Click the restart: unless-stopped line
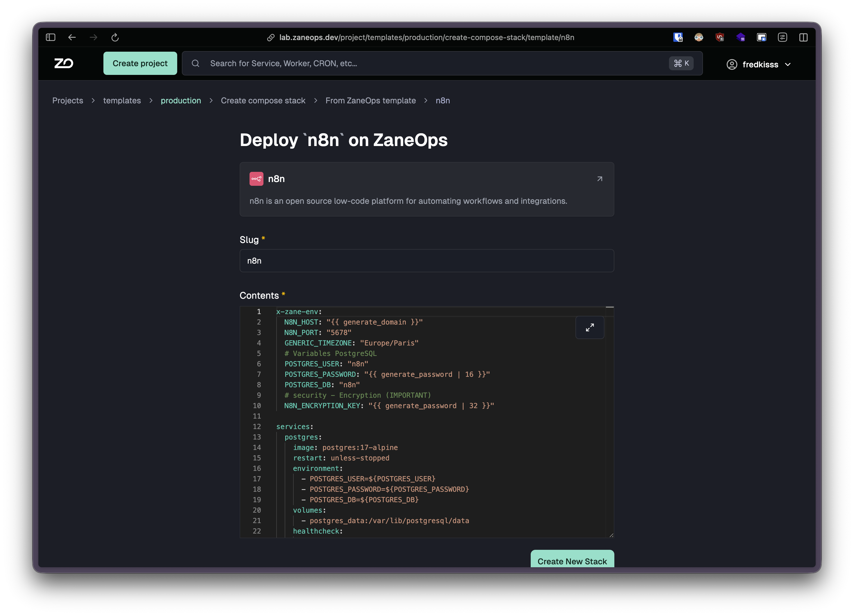Screen dimensions: 854x616 [x=341, y=458]
